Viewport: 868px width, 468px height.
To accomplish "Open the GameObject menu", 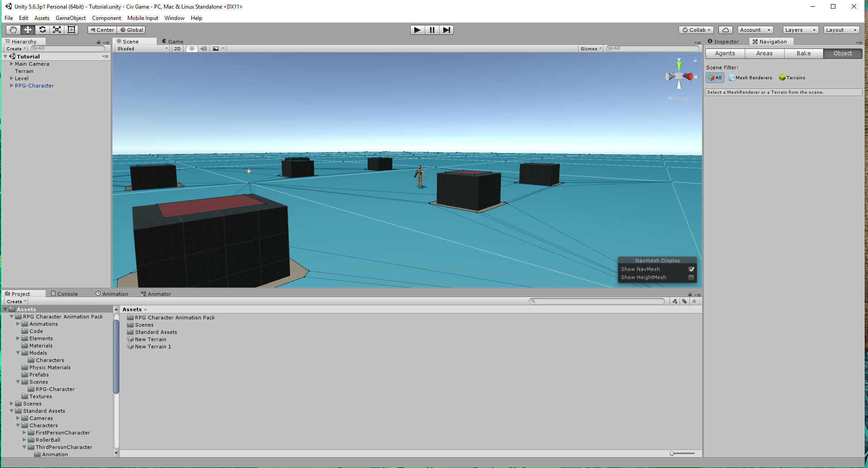I will (x=70, y=18).
